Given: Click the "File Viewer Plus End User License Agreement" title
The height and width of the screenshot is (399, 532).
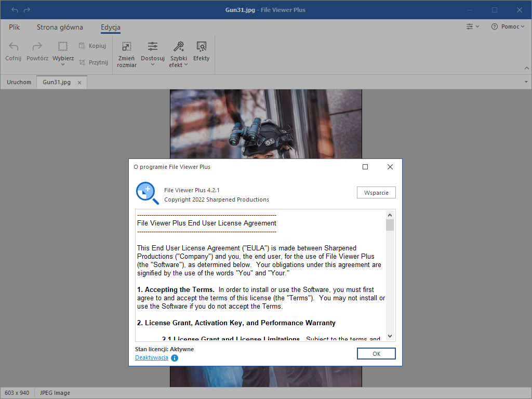Looking at the screenshot, I should click(x=207, y=223).
